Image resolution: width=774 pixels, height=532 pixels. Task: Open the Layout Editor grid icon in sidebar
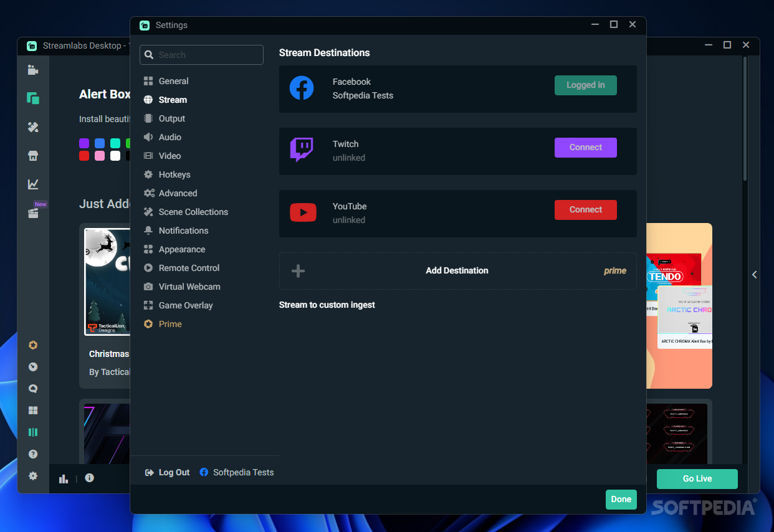[33, 411]
